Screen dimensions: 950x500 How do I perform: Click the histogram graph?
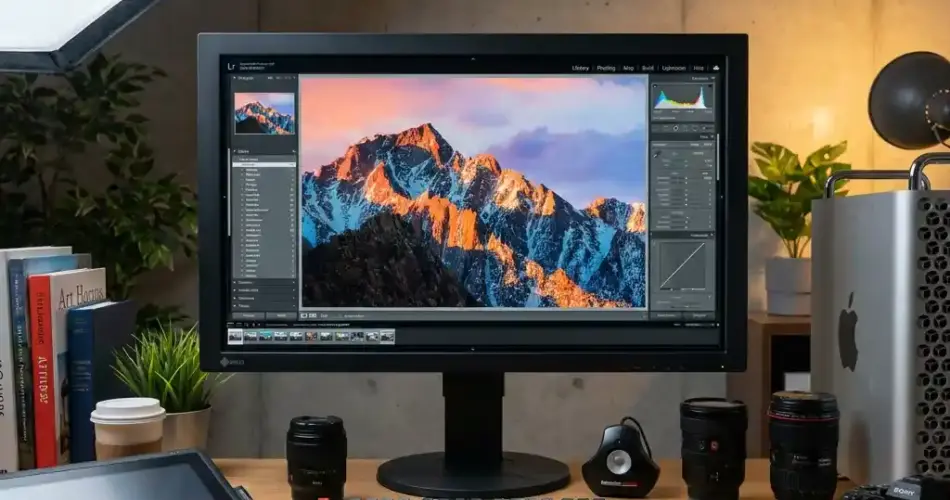pyautogui.click(x=683, y=98)
